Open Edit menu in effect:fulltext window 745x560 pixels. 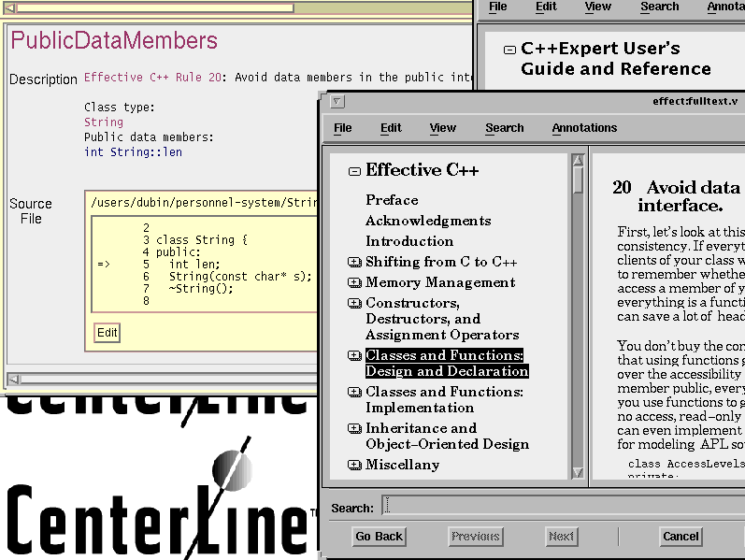[x=391, y=128]
